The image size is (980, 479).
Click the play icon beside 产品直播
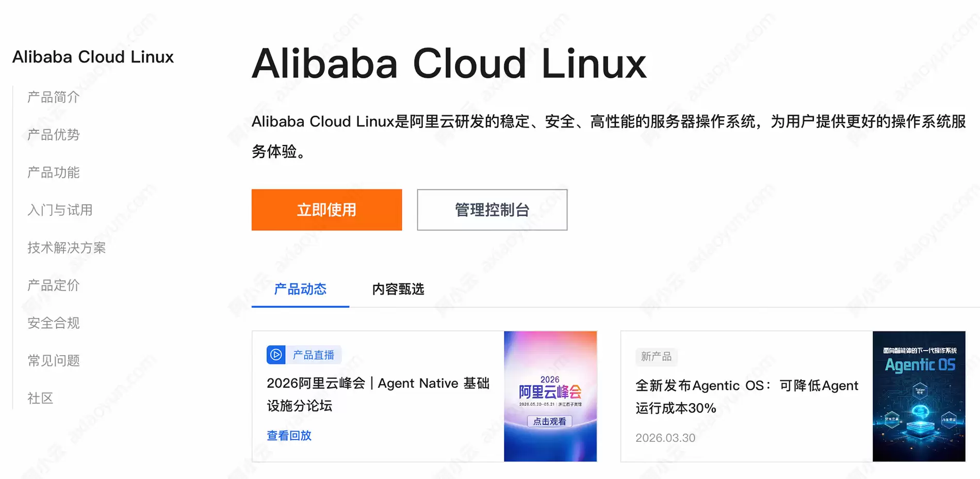tap(276, 355)
